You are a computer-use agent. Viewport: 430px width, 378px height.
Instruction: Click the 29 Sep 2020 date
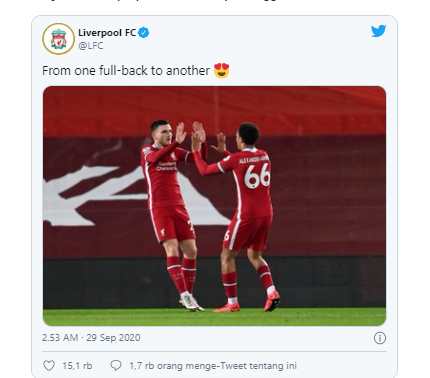(113, 338)
